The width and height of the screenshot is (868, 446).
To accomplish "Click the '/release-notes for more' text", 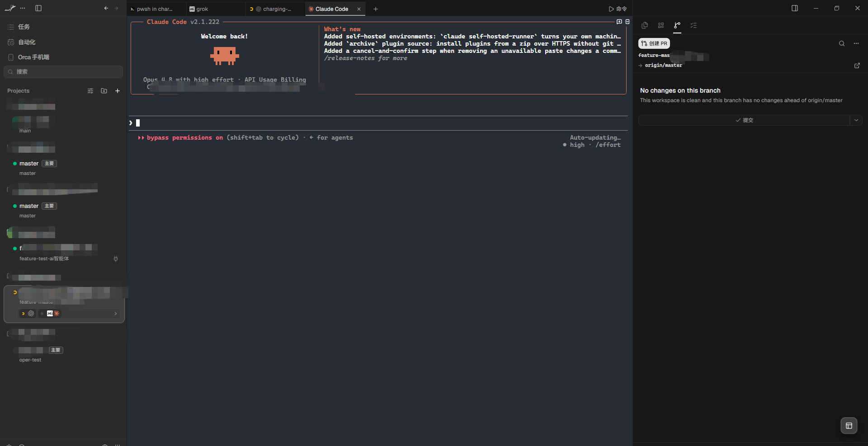I will (365, 58).
